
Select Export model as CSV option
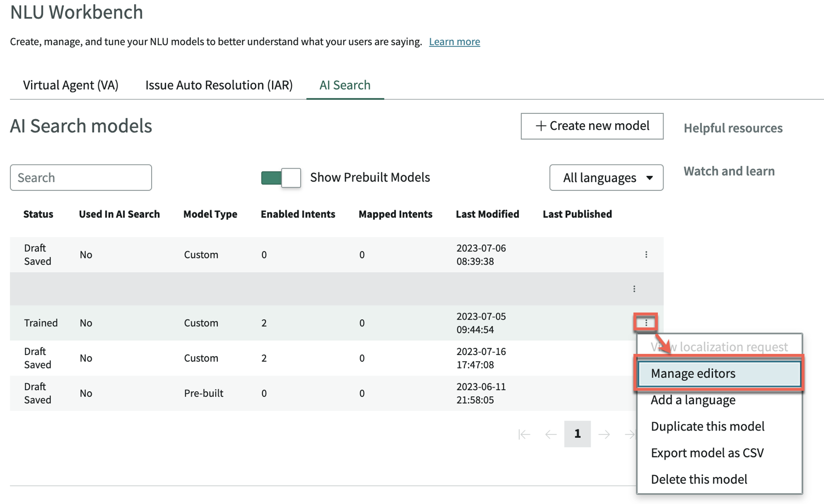[707, 453]
